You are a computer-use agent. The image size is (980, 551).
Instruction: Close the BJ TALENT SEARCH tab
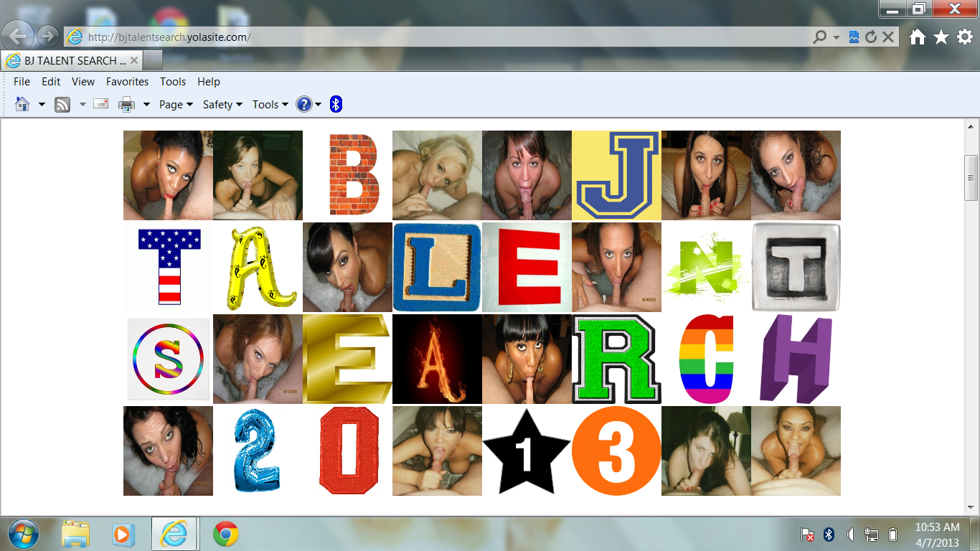pyautogui.click(x=134, y=60)
